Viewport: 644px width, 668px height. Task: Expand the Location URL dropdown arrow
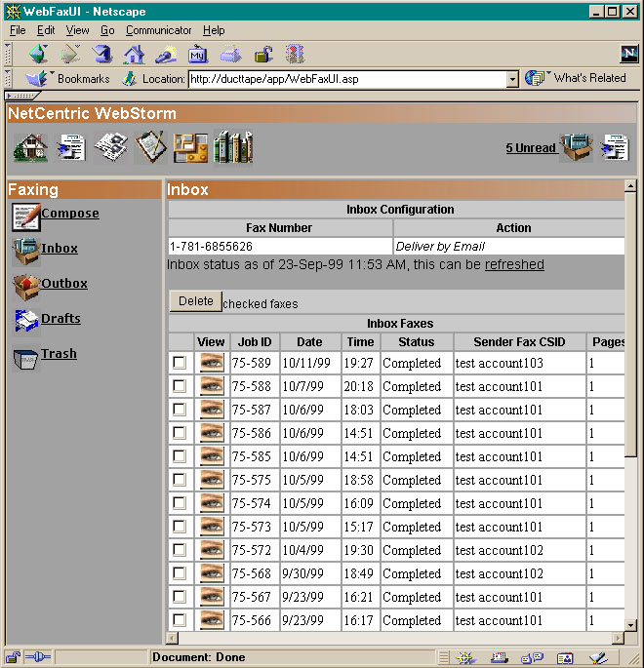[512, 79]
